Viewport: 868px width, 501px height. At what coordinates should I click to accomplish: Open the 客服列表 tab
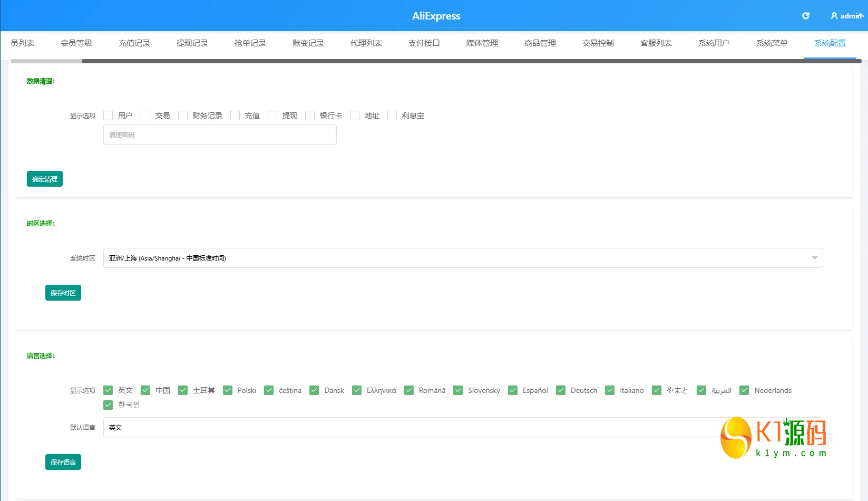[656, 43]
